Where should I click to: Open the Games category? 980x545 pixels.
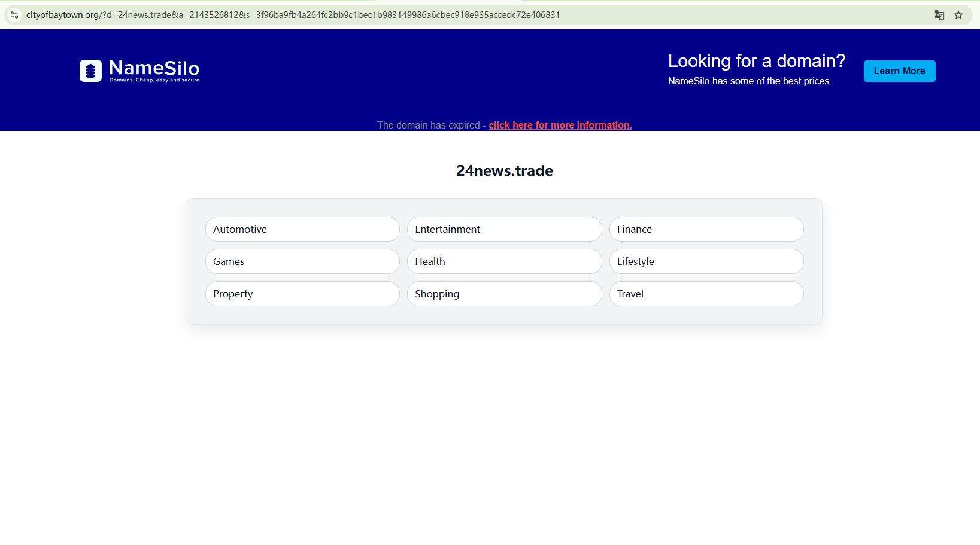pos(302,261)
